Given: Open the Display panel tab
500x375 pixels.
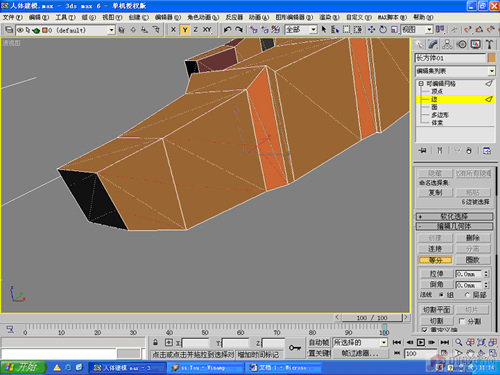Looking at the screenshot, I should click(x=476, y=44).
